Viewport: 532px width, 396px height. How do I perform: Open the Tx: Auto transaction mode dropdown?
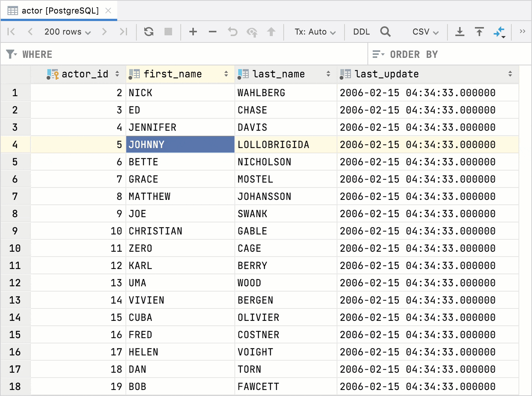pyautogui.click(x=314, y=32)
